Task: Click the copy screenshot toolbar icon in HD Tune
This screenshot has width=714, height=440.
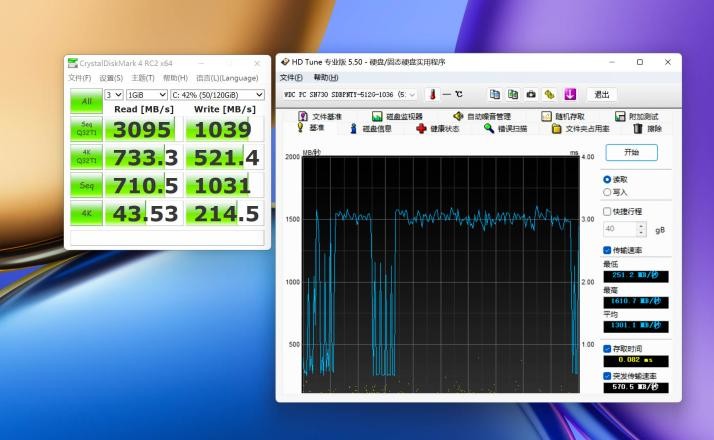Action: coord(513,94)
